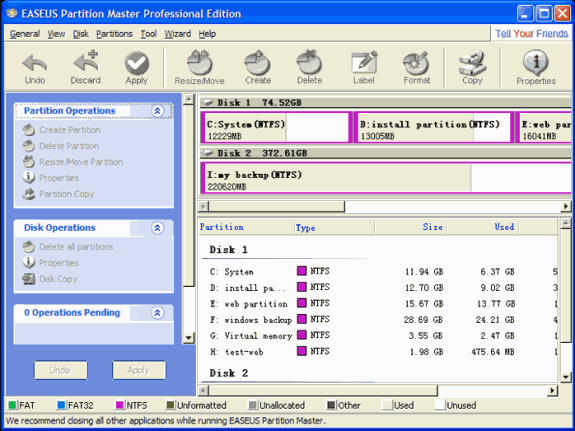Click the 11.94 GB size value
Viewport: 575px width, 431px height.
[424, 272]
